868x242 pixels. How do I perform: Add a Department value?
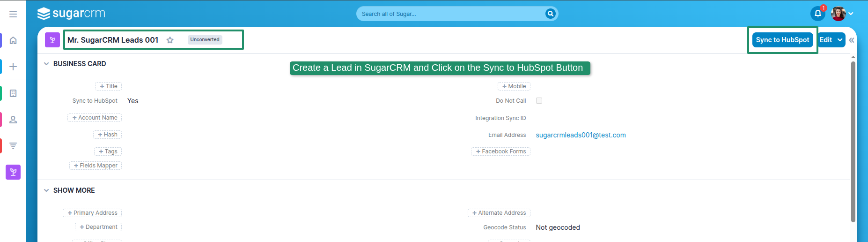coord(99,227)
